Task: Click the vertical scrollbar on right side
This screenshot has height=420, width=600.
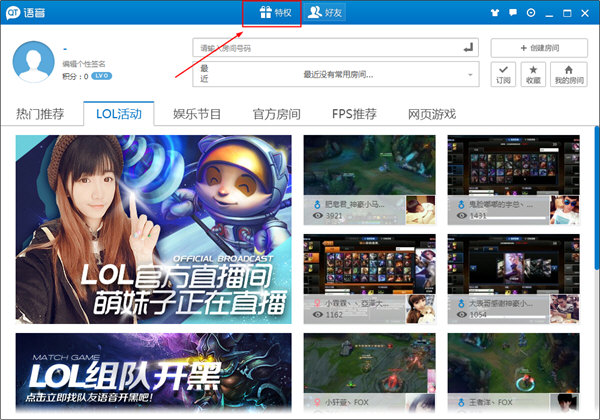Action: tap(596, 200)
